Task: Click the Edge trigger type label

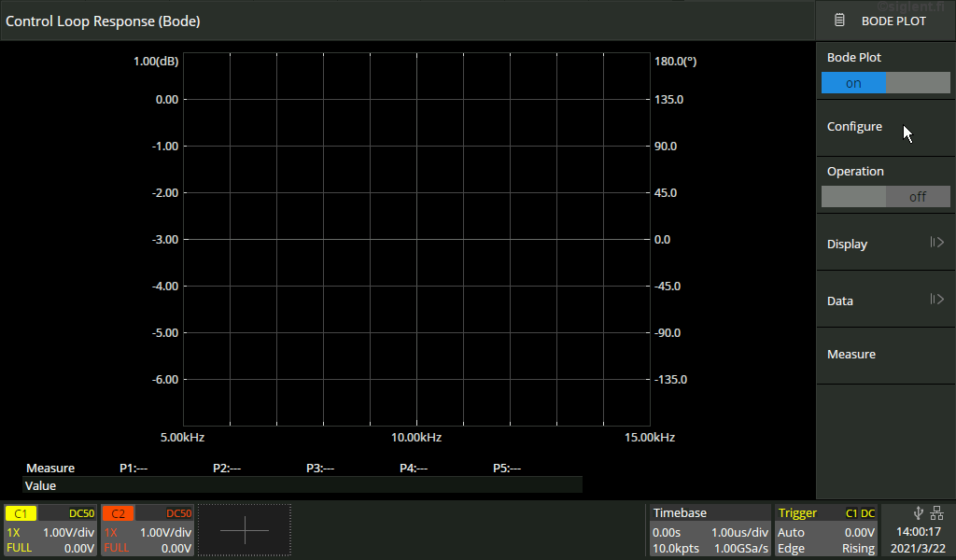Action: click(x=791, y=549)
